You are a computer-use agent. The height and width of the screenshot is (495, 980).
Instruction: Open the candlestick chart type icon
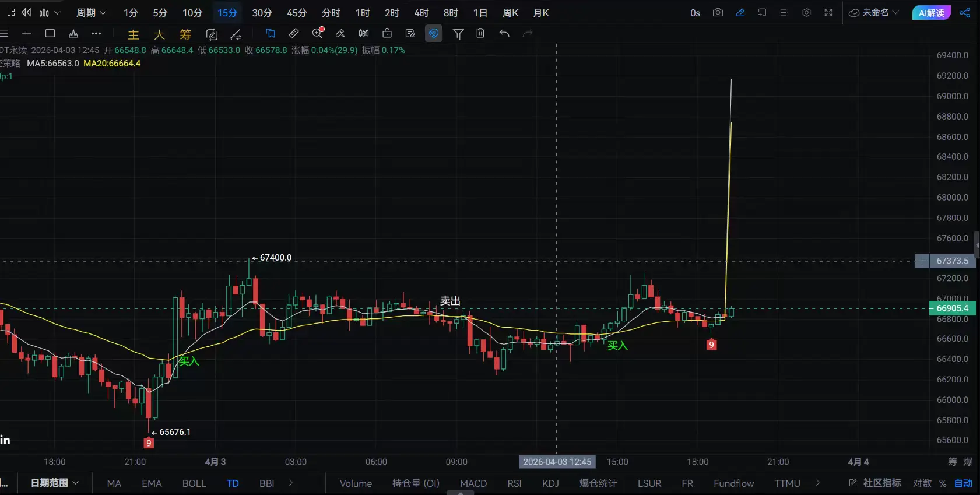tap(44, 12)
